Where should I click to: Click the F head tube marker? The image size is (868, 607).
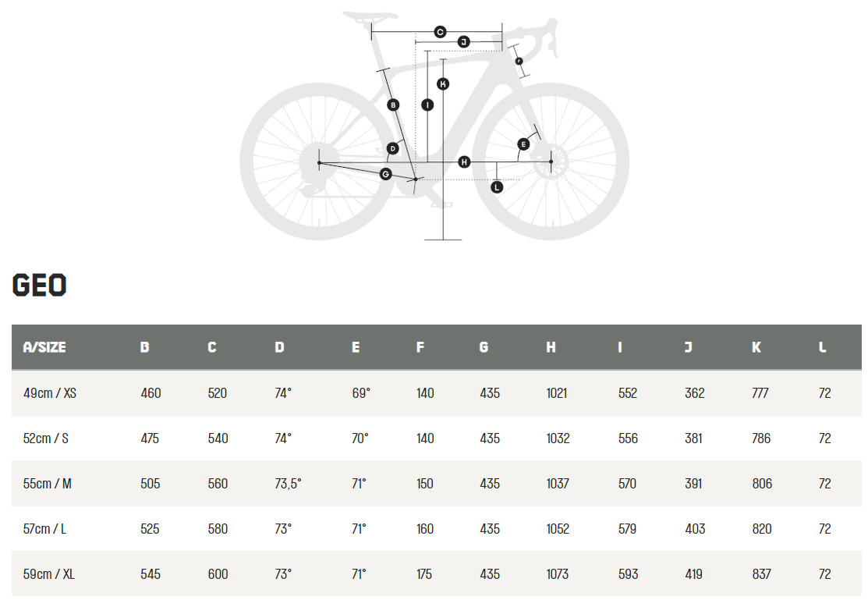[519, 61]
